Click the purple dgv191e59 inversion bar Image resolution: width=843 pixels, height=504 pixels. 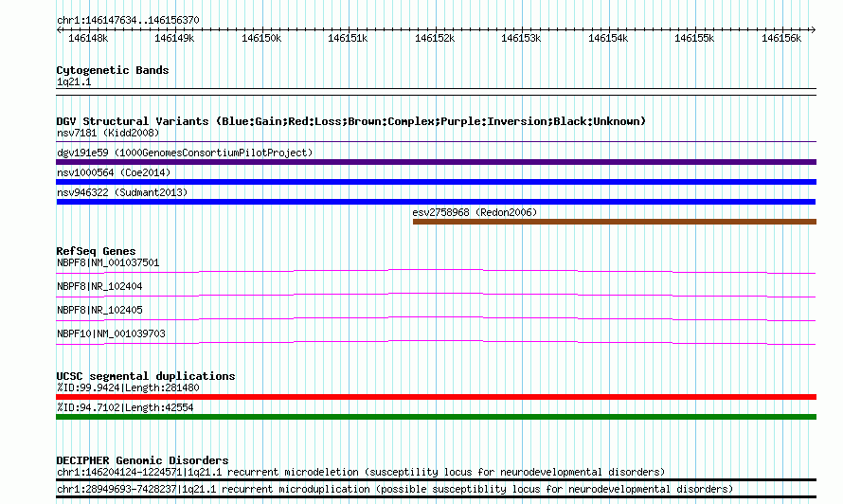pos(436,162)
